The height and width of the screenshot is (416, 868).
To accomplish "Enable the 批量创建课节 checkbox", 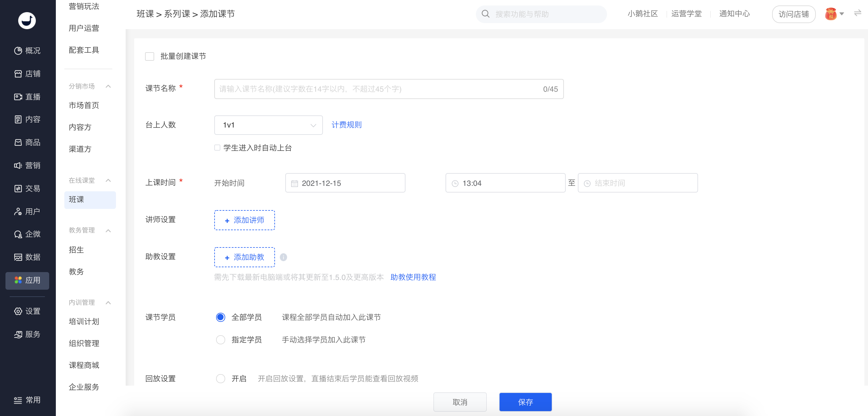I will click(x=150, y=56).
